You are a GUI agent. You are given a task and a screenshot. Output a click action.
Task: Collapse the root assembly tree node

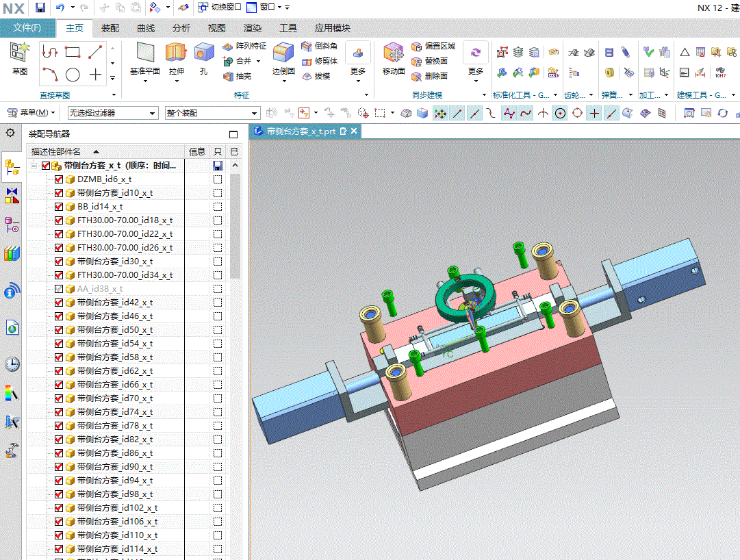pyautogui.click(x=34, y=166)
